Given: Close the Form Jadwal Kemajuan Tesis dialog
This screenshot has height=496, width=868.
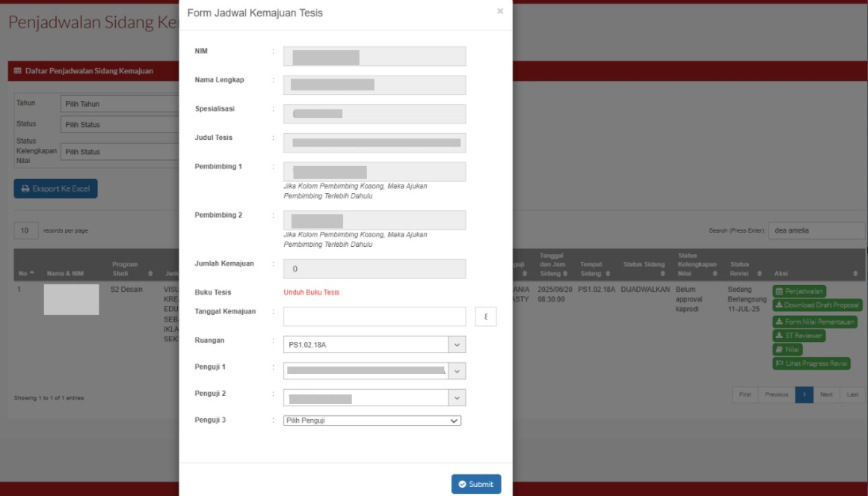Looking at the screenshot, I should (499, 11).
